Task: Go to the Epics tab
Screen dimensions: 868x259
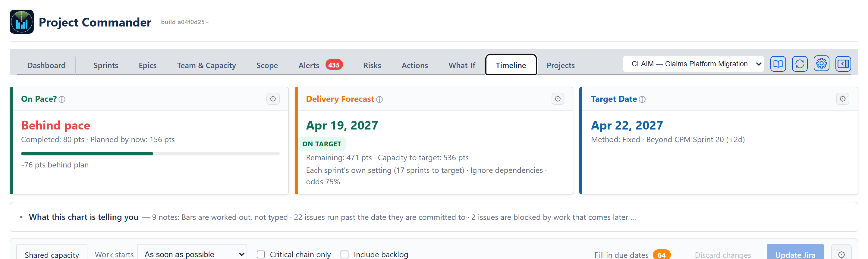Action: 148,65
